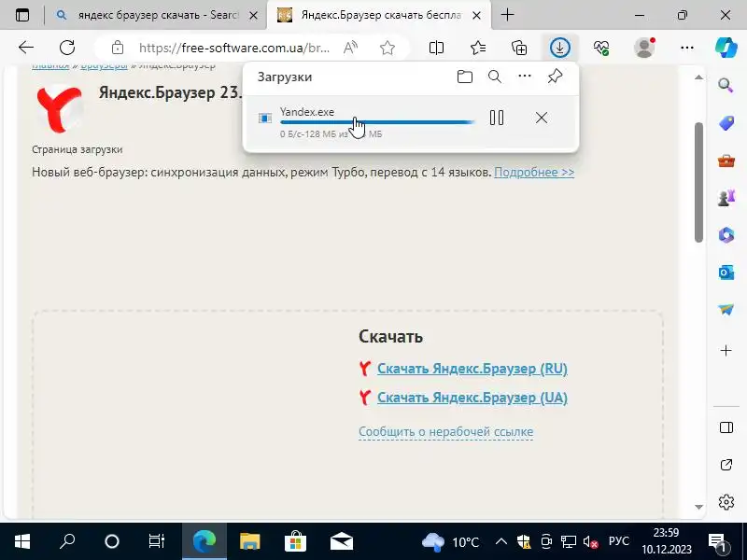Follow the Подробнее >> link

534,172
